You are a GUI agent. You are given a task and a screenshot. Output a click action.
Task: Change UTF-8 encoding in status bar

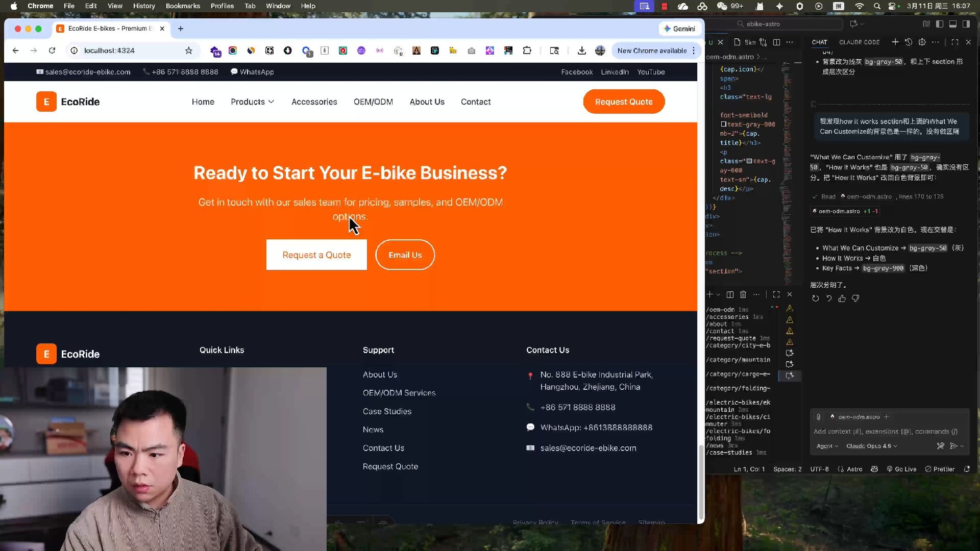point(819,469)
